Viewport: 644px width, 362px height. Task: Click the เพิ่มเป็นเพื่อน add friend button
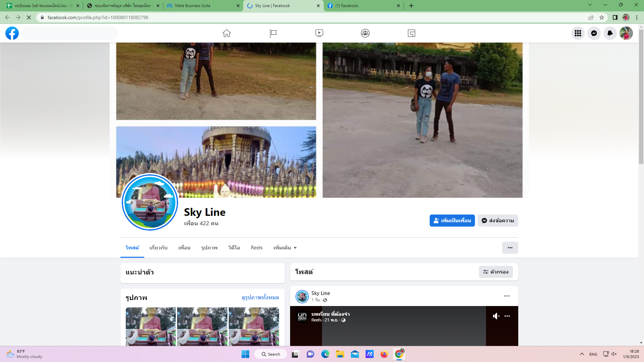(x=452, y=221)
